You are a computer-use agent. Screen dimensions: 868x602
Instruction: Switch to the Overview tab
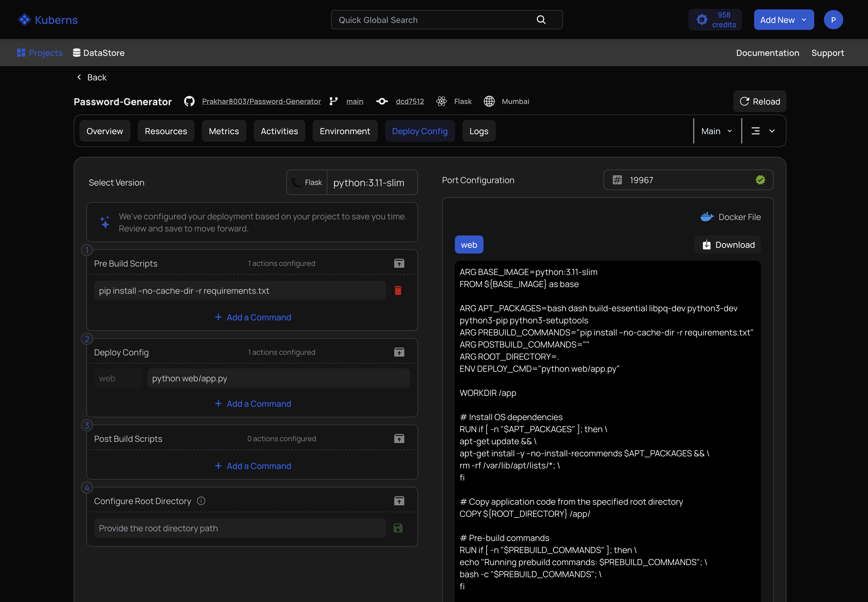coord(105,131)
